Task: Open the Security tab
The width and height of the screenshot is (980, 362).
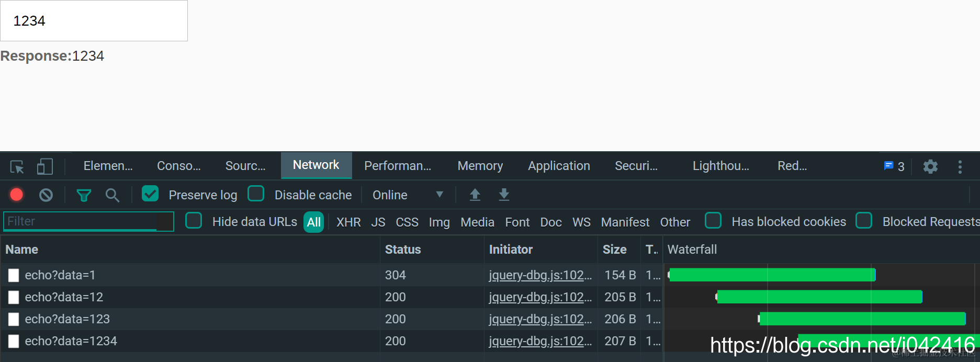Action: click(636, 166)
